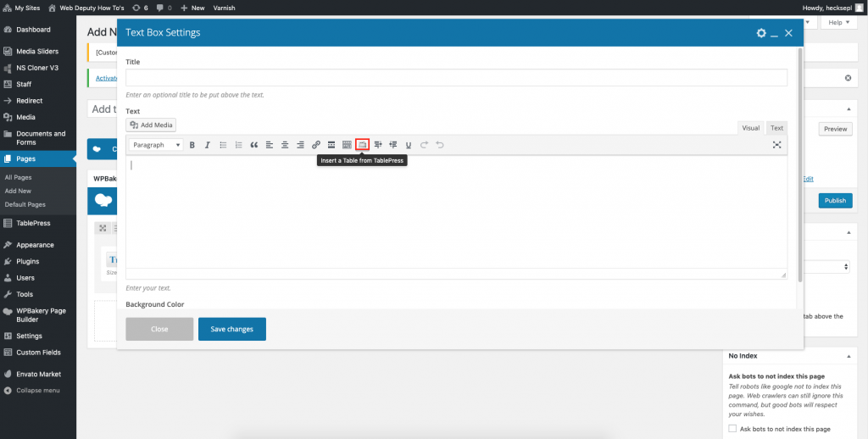Viewport: 868px width, 439px height.
Task: Collapse the No Index panel
Action: tap(849, 356)
